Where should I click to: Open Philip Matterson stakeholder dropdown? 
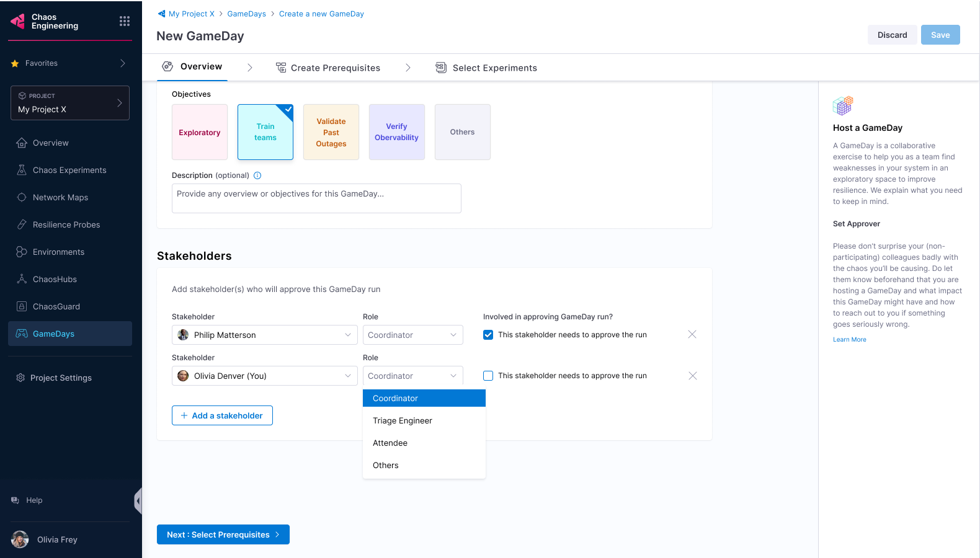264,335
